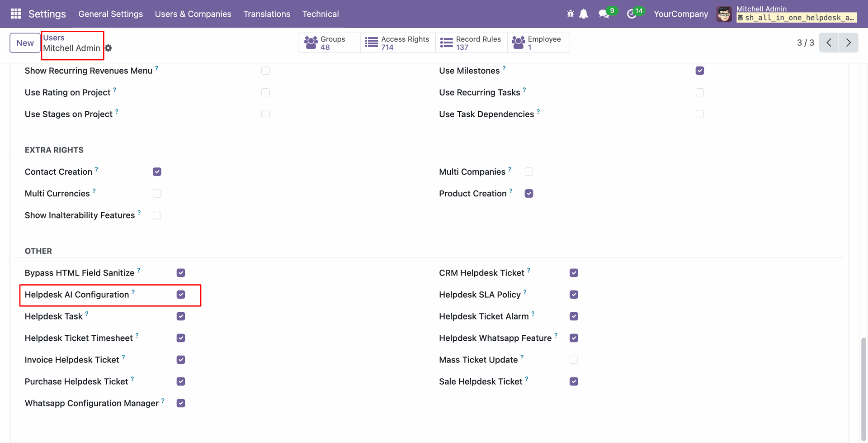868x443 pixels.
Task: Uncheck Helpdesk Ticket Timesheet checkbox
Action: 181,338
